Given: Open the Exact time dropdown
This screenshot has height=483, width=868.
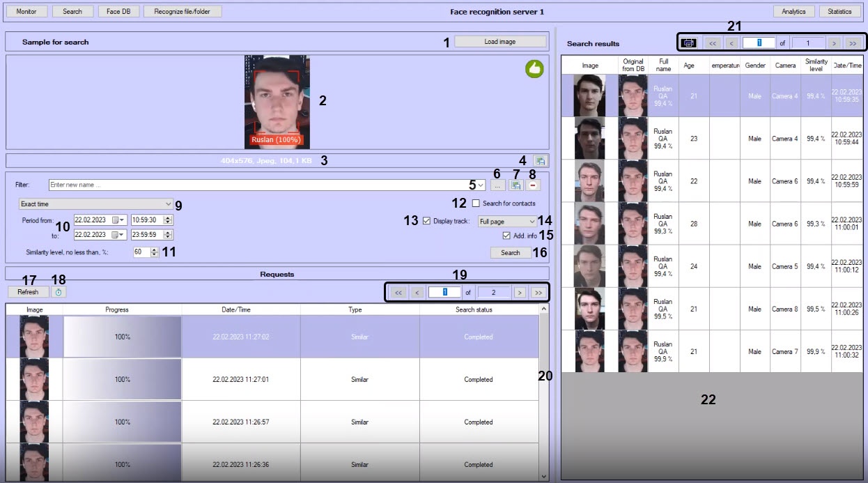Looking at the screenshot, I should coord(95,204).
